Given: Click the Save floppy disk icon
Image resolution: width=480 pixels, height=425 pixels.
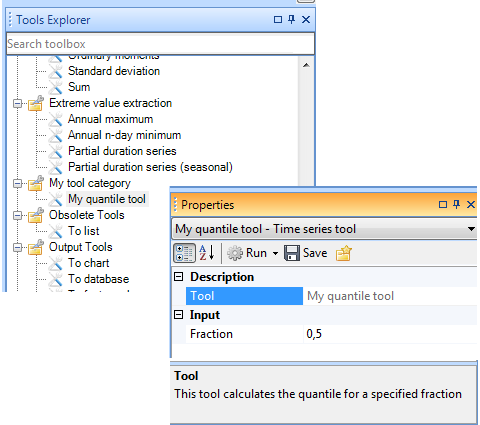Looking at the screenshot, I should point(292,253).
